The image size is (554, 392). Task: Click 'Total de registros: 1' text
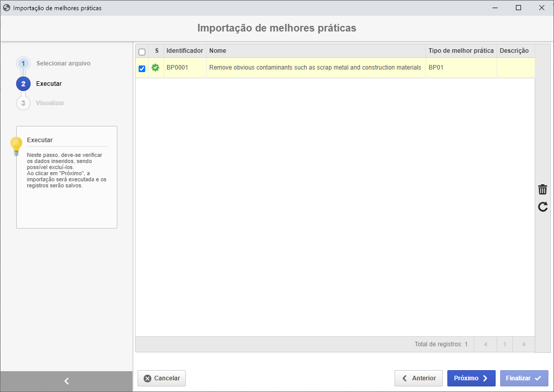point(441,344)
